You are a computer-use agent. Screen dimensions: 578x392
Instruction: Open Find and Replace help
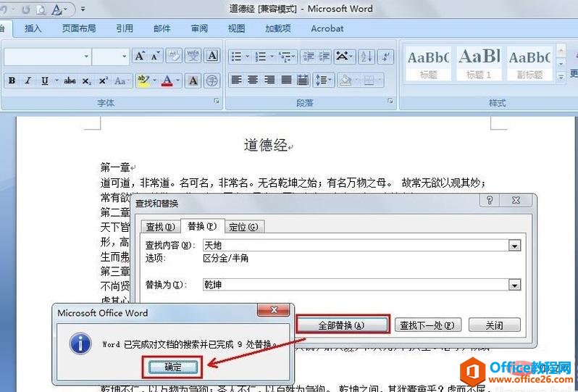489,200
